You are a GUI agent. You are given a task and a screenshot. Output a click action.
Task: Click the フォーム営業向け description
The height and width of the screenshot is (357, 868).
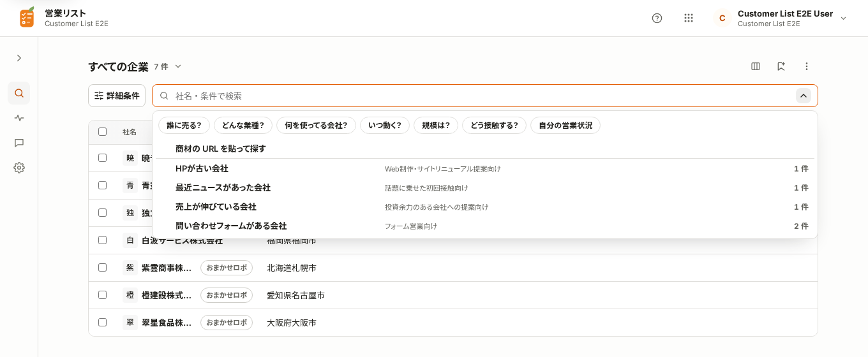(411, 226)
